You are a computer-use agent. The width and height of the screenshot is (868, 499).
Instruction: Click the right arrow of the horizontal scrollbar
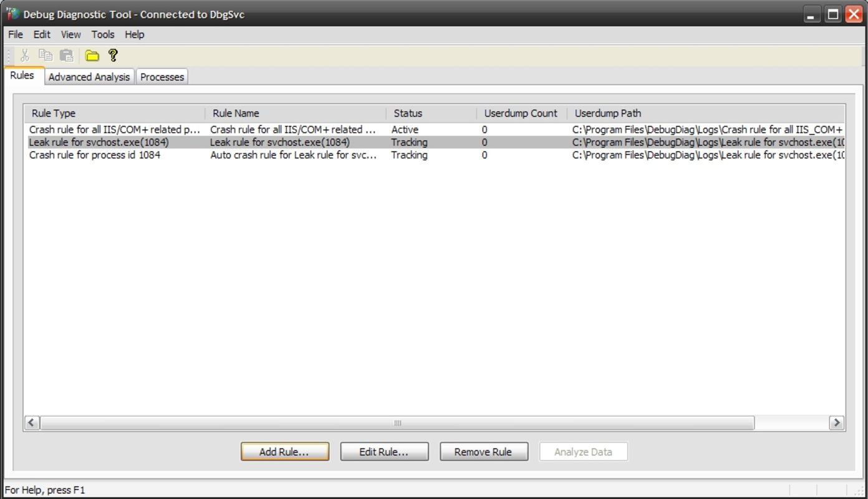click(x=837, y=422)
